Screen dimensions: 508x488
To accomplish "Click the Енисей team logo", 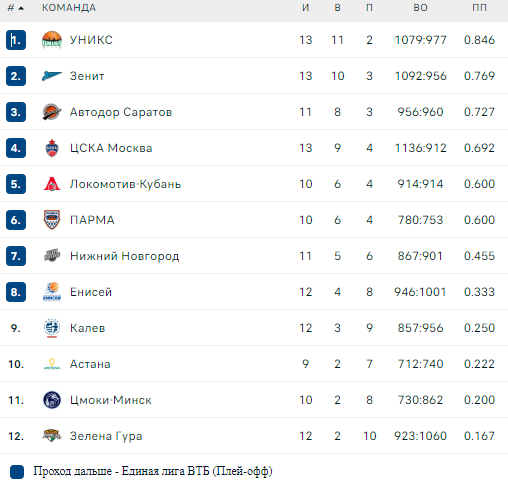I will click(x=52, y=292).
